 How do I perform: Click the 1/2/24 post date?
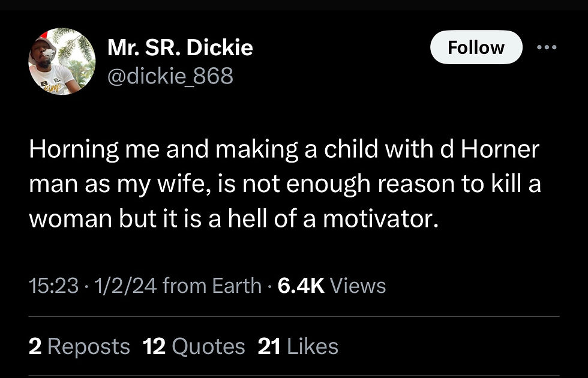(x=125, y=286)
